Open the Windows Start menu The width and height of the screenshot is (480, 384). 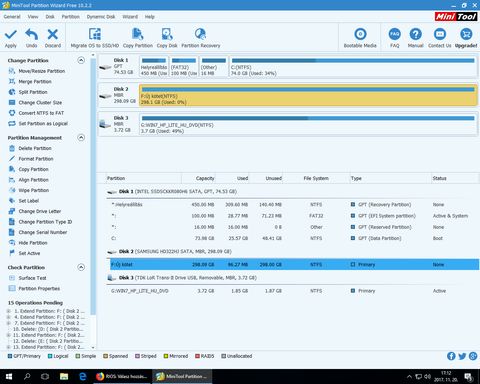click(x=9, y=377)
